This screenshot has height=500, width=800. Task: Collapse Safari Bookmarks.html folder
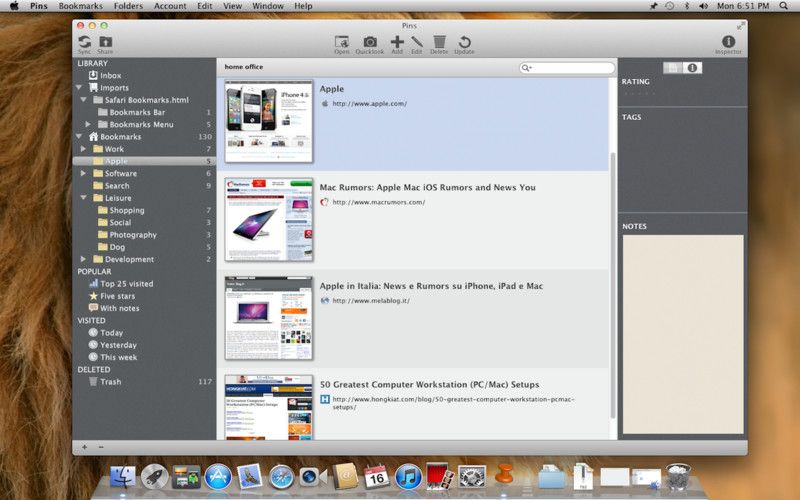click(84, 100)
